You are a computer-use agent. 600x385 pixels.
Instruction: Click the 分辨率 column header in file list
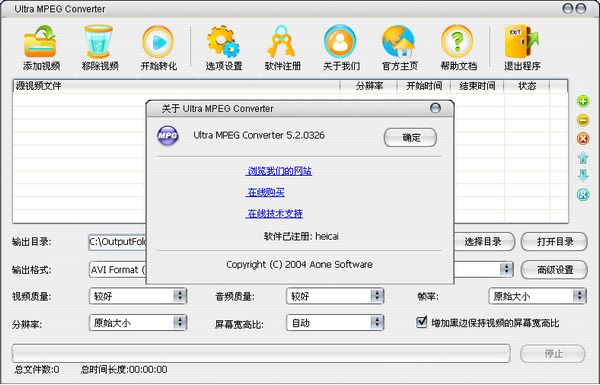(x=369, y=86)
